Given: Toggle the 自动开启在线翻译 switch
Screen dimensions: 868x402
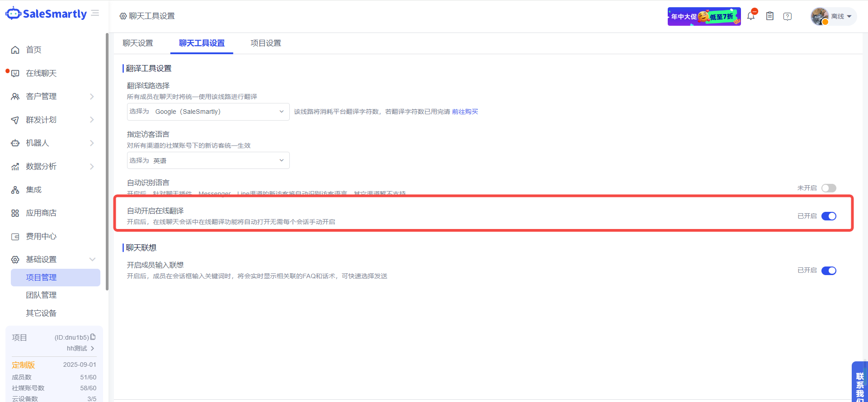Looking at the screenshot, I should click(829, 216).
